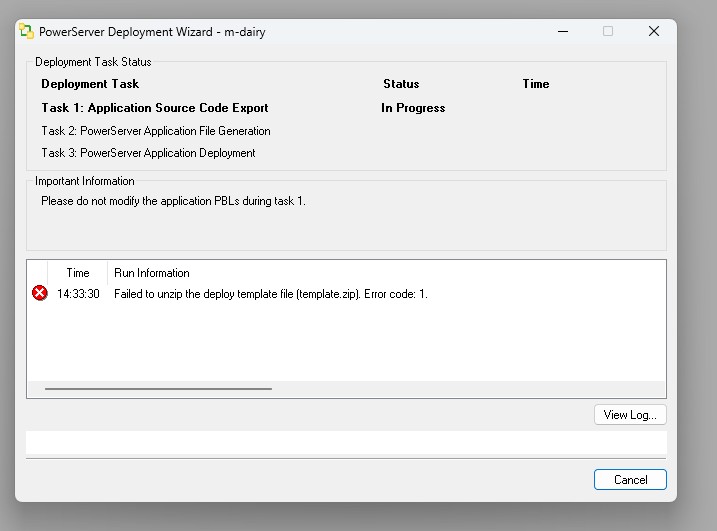Click the Status column heading
This screenshot has width=717, height=531.
pyautogui.click(x=401, y=84)
